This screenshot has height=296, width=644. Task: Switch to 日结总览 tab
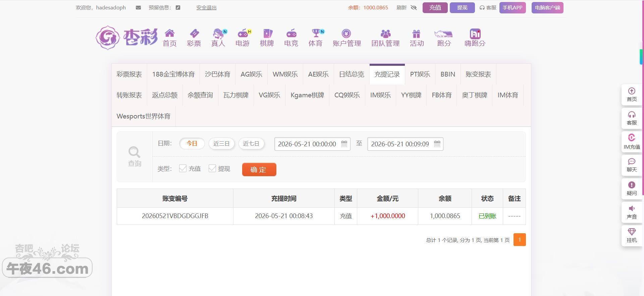[352, 74]
